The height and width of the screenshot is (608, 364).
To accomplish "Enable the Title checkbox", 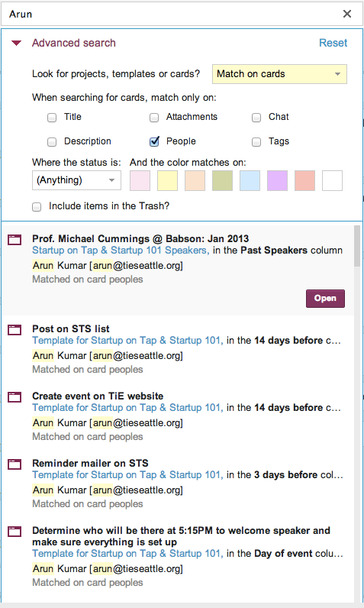I will pyautogui.click(x=52, y=118).
